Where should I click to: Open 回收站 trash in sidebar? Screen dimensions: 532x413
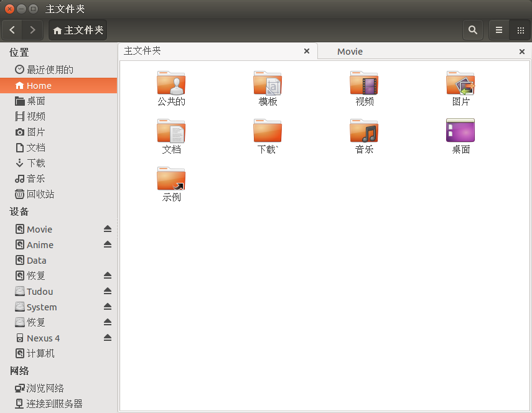40,194
